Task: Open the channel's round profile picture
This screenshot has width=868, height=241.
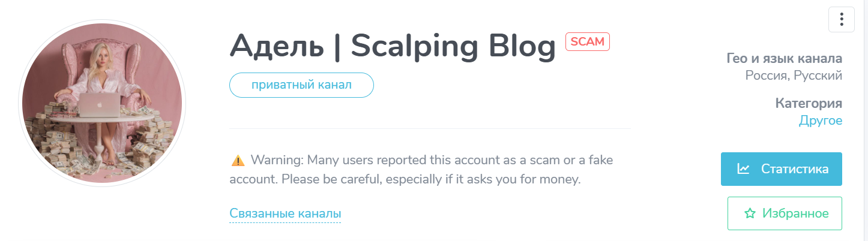Action: point(102,103)
